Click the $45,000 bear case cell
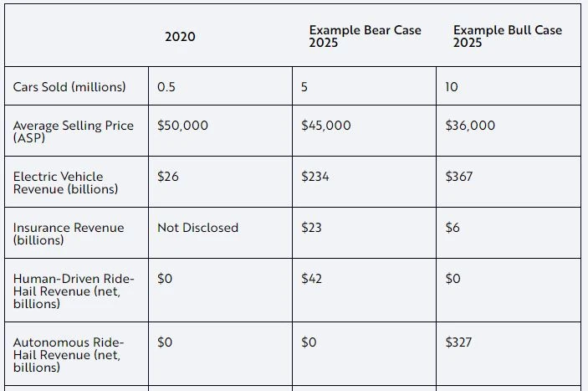This screenshot has width=588, height=391. coord(326,126)
